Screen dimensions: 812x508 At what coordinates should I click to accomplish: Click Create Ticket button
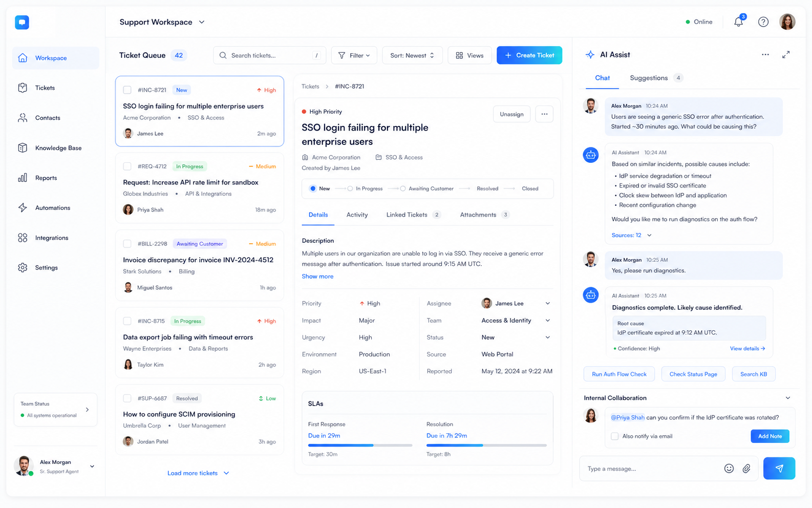tap(529, 55)
